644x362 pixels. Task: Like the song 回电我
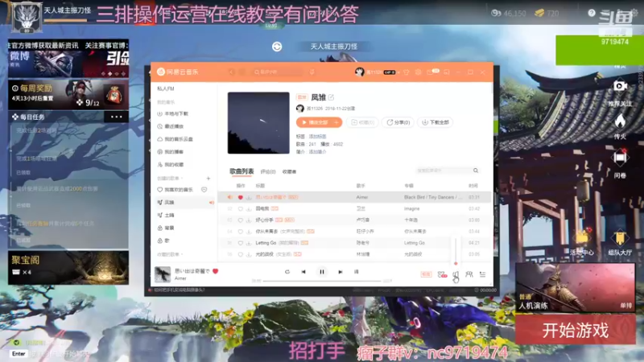[240, 209]
